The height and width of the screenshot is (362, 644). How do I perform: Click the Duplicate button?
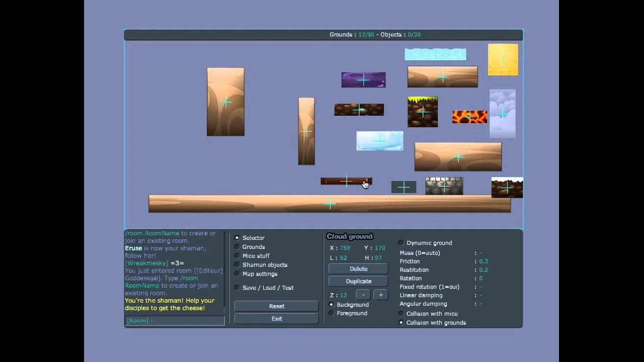(358, 282)
